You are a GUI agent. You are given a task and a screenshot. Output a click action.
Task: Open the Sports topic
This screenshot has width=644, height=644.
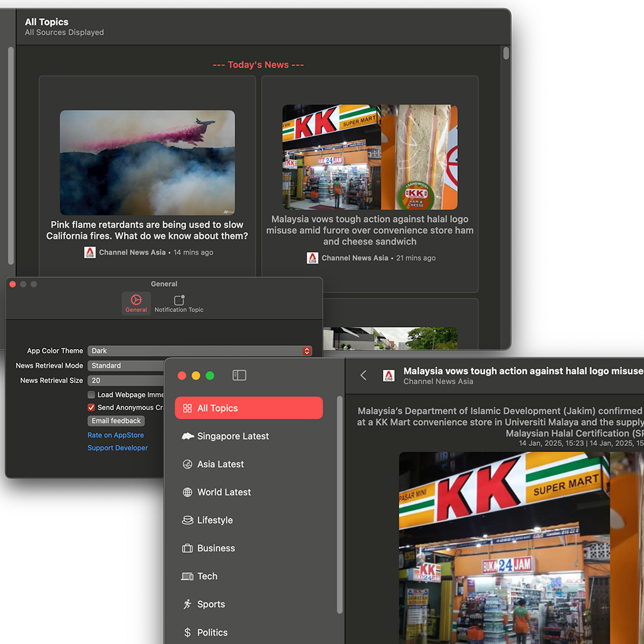click(248, 604)
